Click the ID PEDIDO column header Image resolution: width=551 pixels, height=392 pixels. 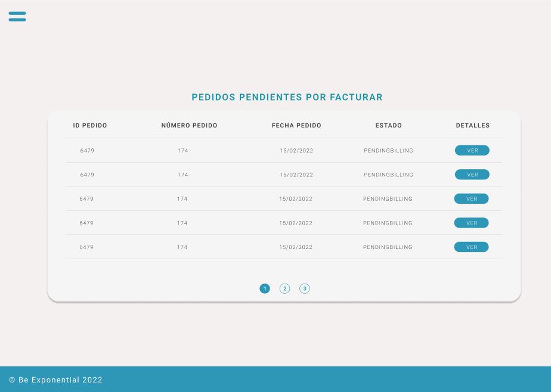[x=89, y=126]
